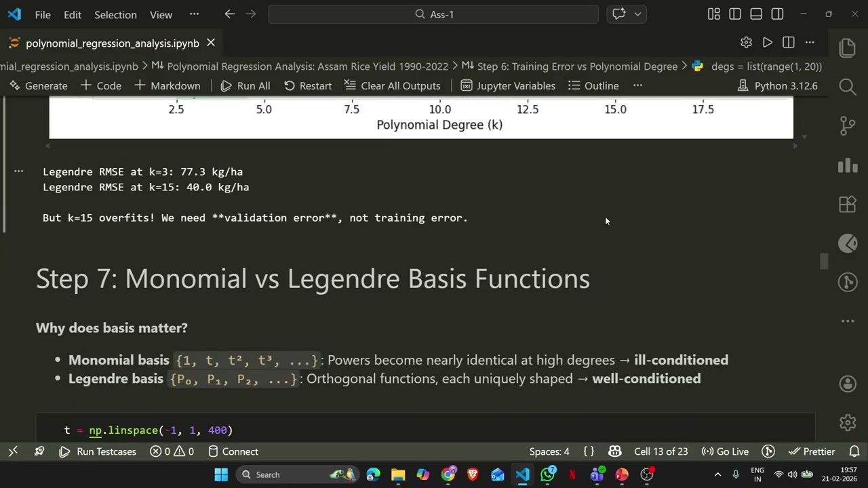Click the Ass-1 command center search box
Viewport: 868px width, 488px height.
[433, 14]
